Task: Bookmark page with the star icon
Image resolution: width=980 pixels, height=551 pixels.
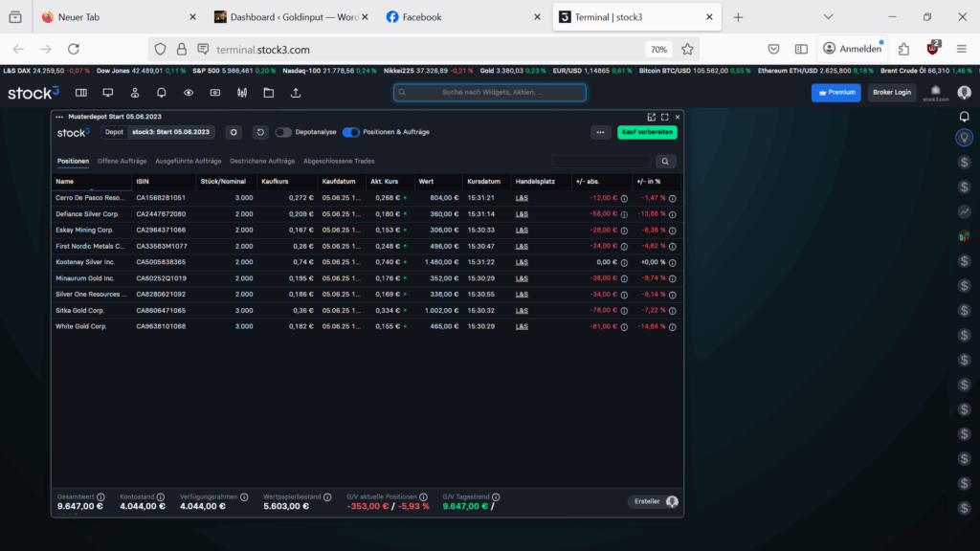Action: coord(687,50)
